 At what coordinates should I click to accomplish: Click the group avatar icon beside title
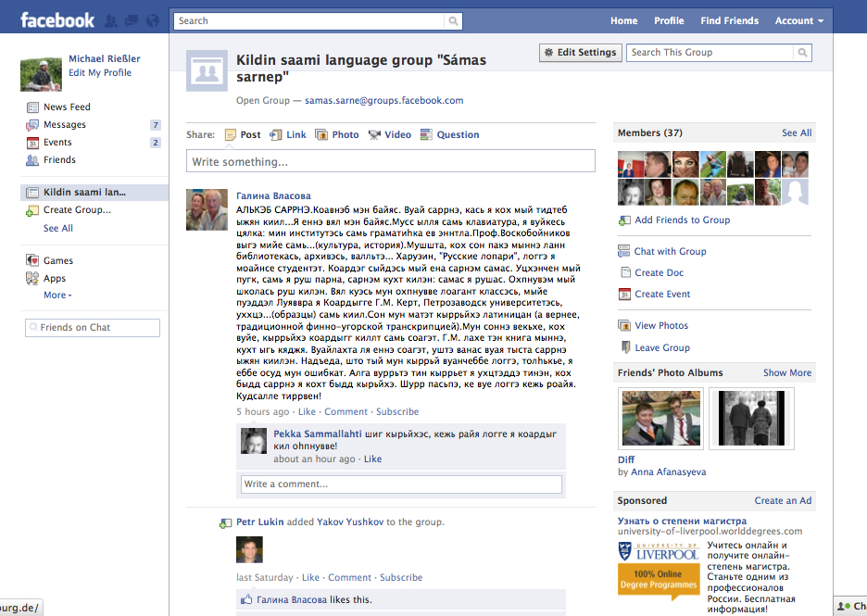[207, 70]
